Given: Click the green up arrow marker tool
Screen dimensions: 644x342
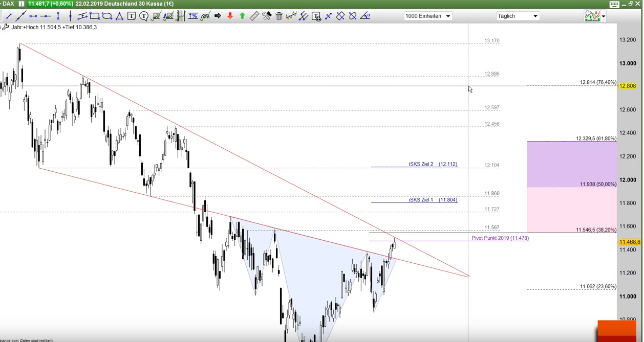Looking at the screenshot, I should [242, 16].
